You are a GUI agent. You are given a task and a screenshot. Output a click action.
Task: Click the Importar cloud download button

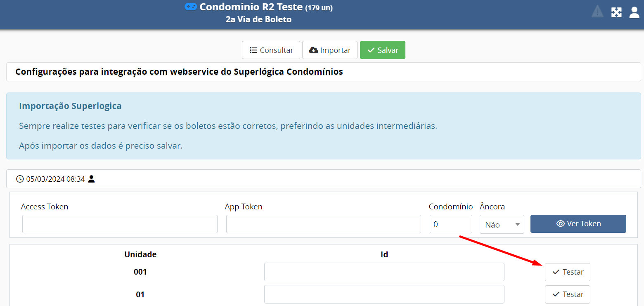pos(330,50)
